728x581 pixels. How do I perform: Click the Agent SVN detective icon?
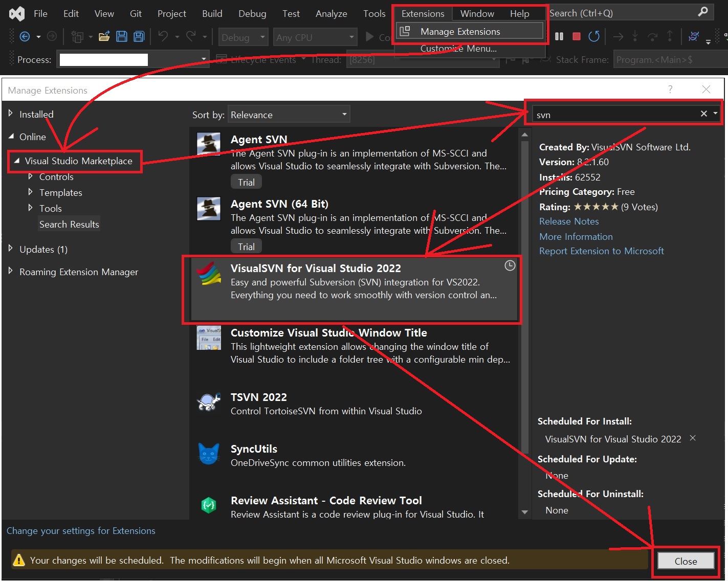(209, 144)
